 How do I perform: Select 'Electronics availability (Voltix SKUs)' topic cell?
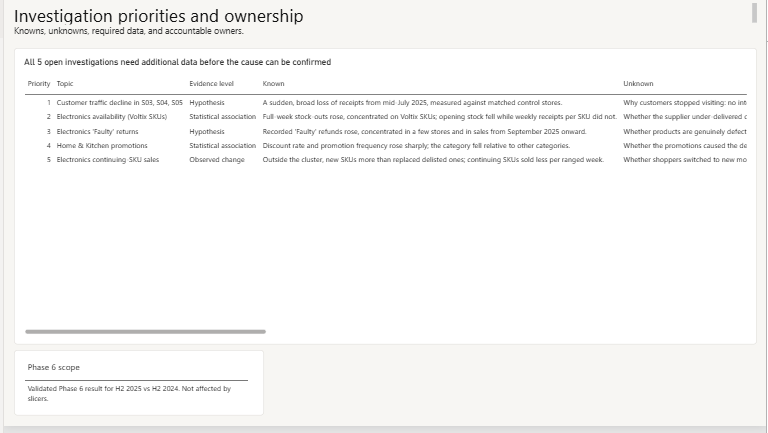[112, 117]
